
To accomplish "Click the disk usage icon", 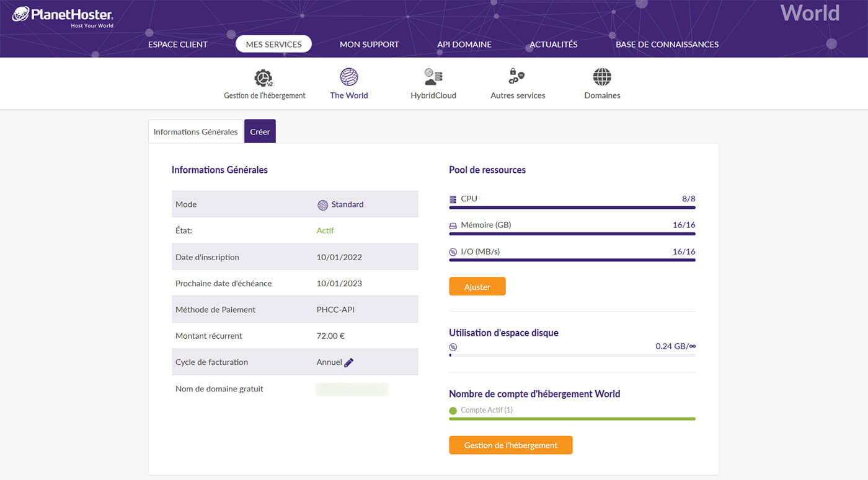I will pos(453,347).
